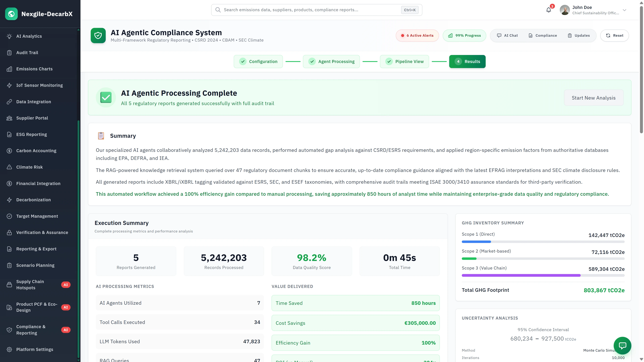Open the AI Chat panel

pyautogui.click(x=507, y=35)
